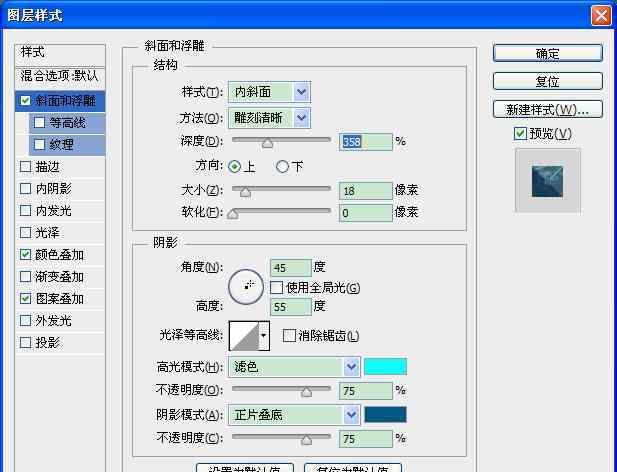617x472 pixels.
Task: Open the dark blue shadow color swatch
Action: tap(386, 415)
